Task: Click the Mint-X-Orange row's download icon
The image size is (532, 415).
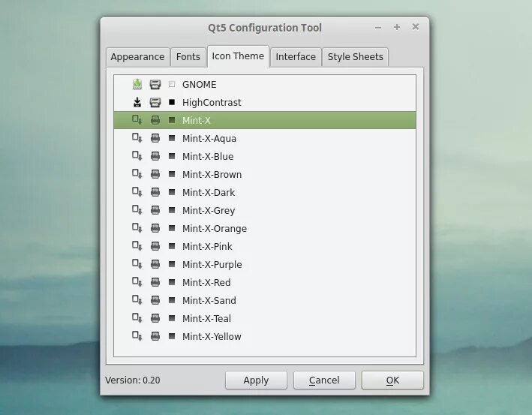Action: (137, 227)
